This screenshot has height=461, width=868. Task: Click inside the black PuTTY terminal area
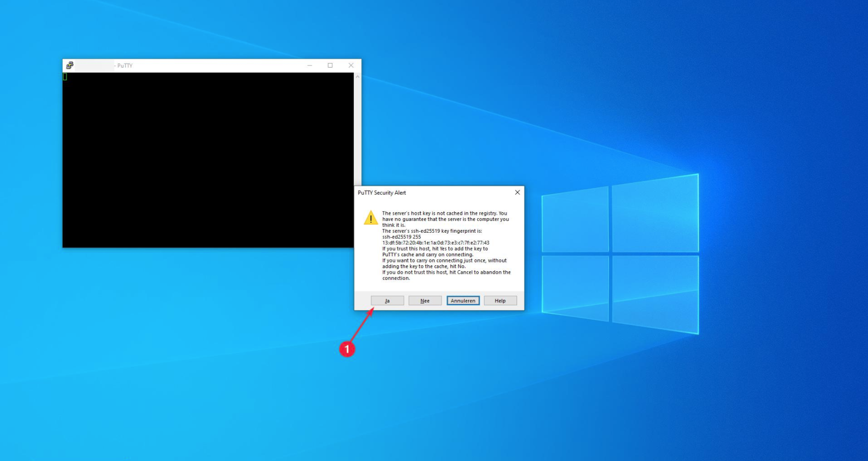208,160
